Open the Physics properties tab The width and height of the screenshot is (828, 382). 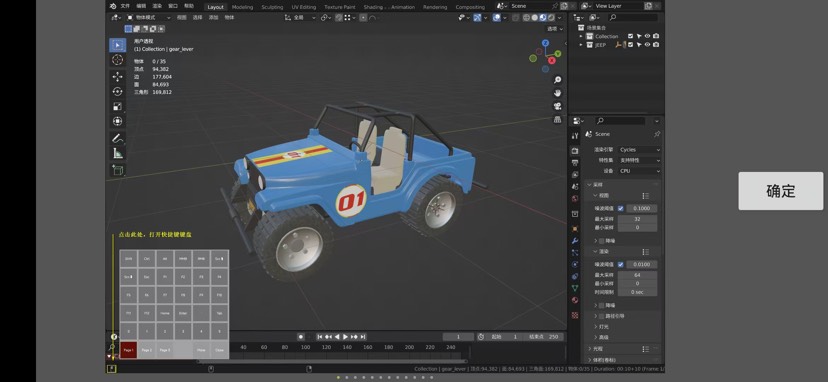pos(575,264)
